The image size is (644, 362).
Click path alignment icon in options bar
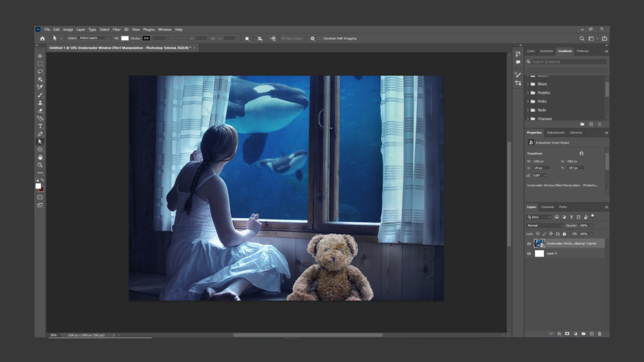click(260, 38)
